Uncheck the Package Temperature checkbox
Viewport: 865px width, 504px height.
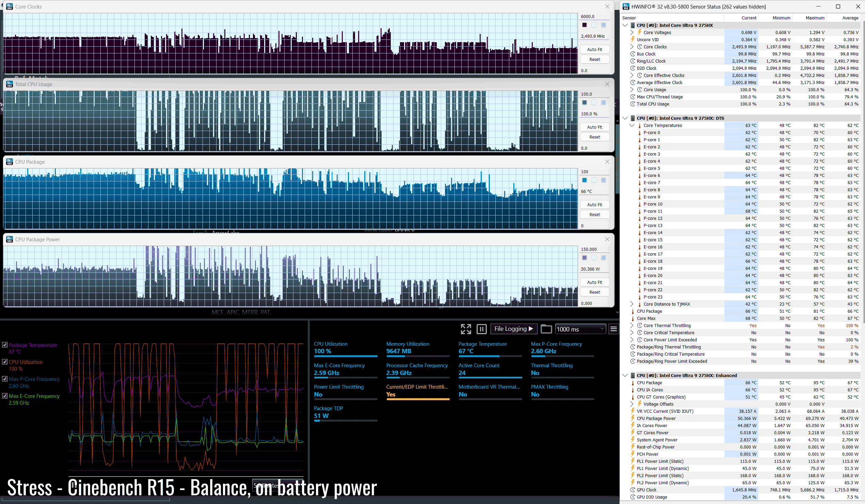(5, 345)
